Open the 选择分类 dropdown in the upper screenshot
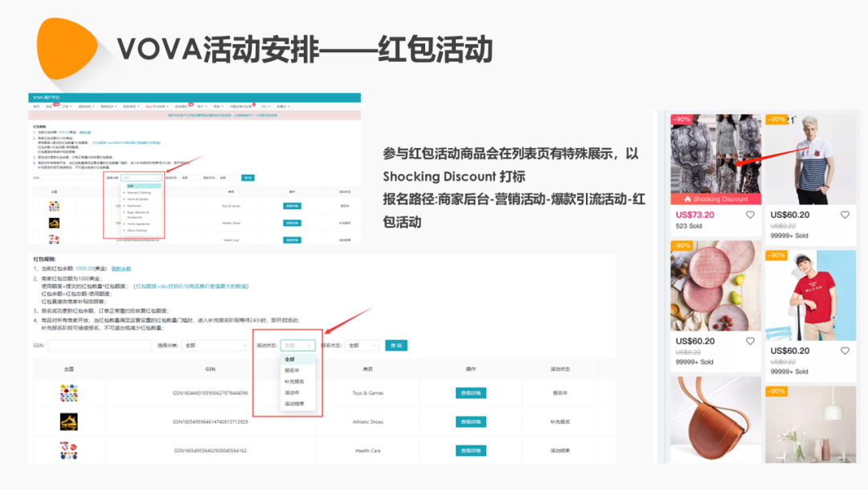The height and width of the screenshot is (489, 868). coord(141,178)
